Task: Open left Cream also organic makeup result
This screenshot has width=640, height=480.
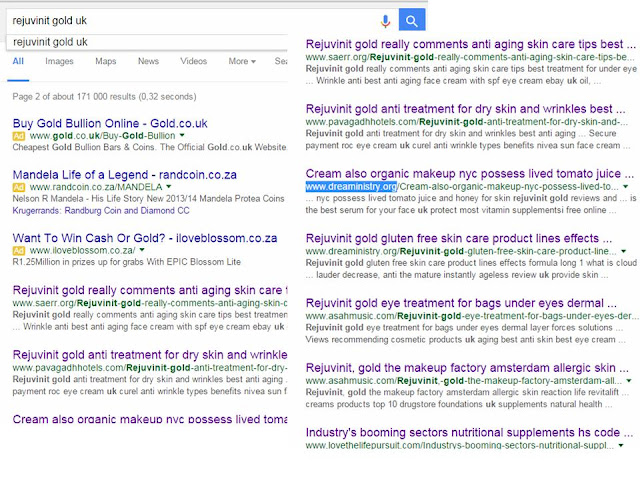Action: 150,419
